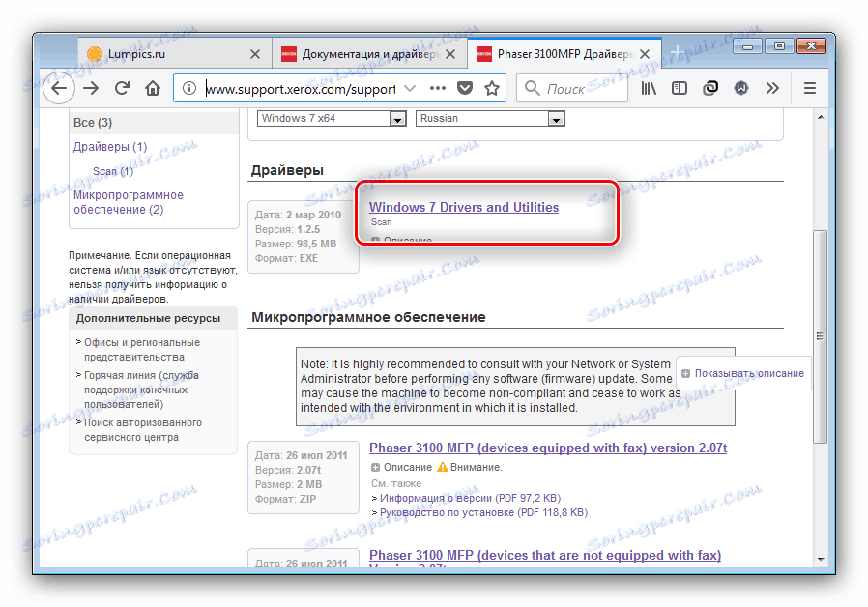This screenshot has width=868, height=607.
Task: Click scrollbar up arrow
Action: coord(821,117)
